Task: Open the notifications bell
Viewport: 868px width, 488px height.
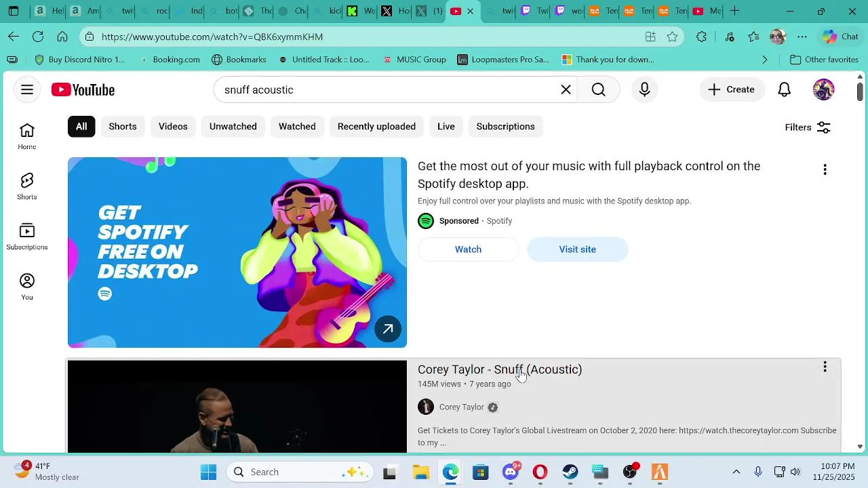Action: click(784, 89)
